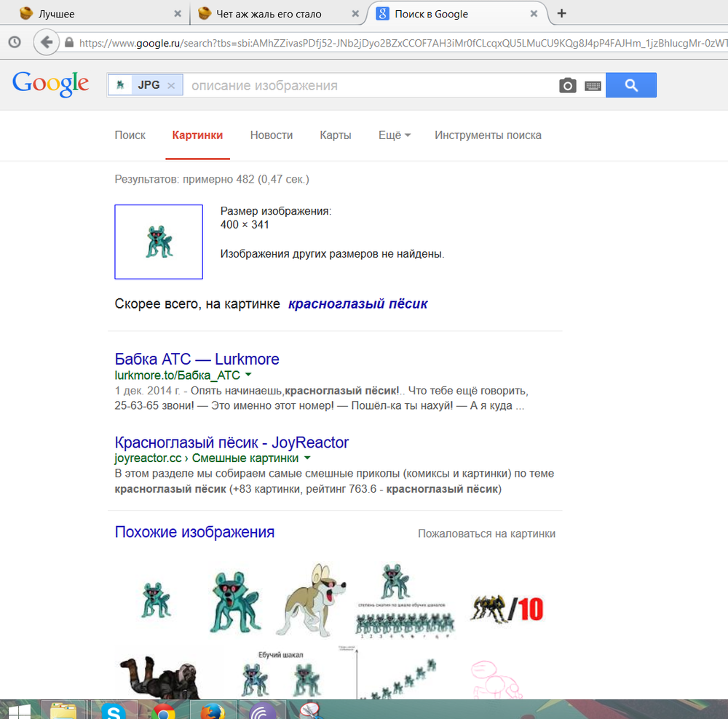Click the blue magnifier search button
The height and width of the screenshot is (719, 728).
(631, 85)
